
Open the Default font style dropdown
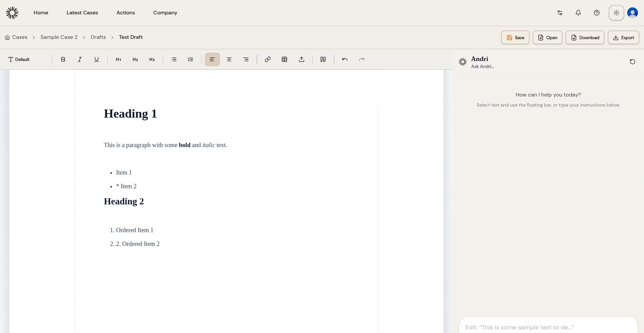point(19,60)
